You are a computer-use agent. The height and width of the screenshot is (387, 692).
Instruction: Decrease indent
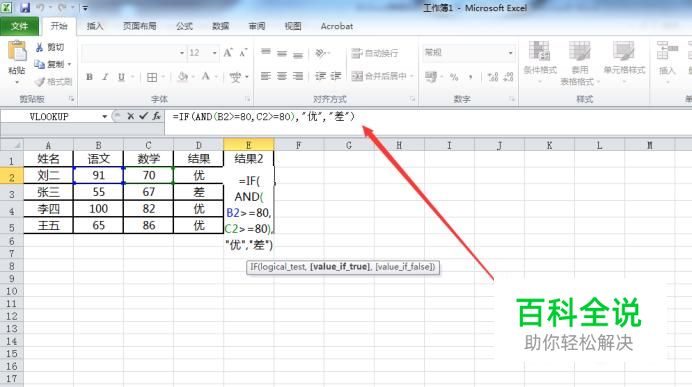pos(320,76)
